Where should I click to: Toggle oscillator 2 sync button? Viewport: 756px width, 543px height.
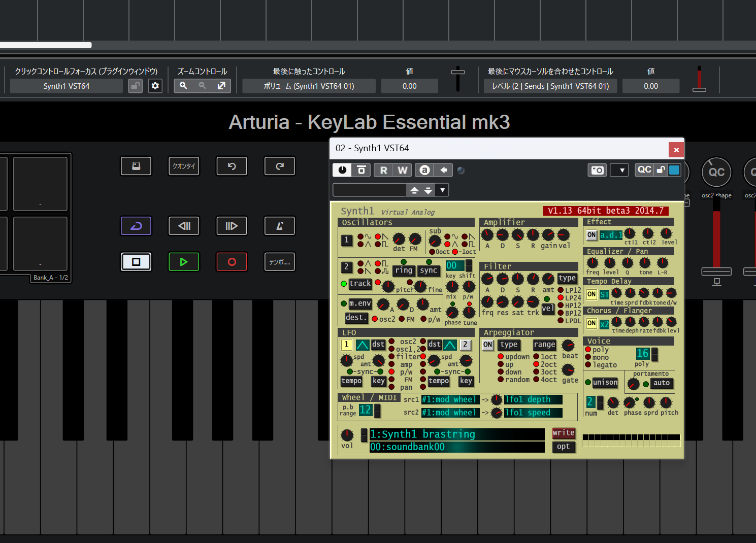point(429,270)
